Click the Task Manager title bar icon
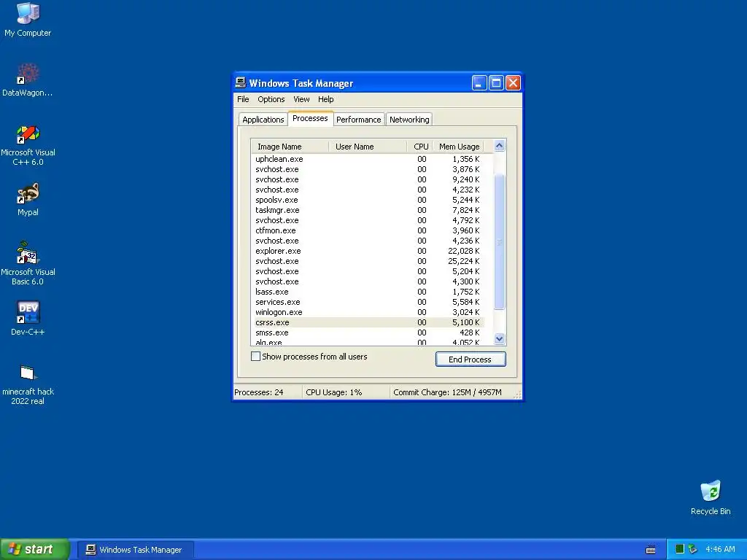747x560 pixels. coord(241,82)
